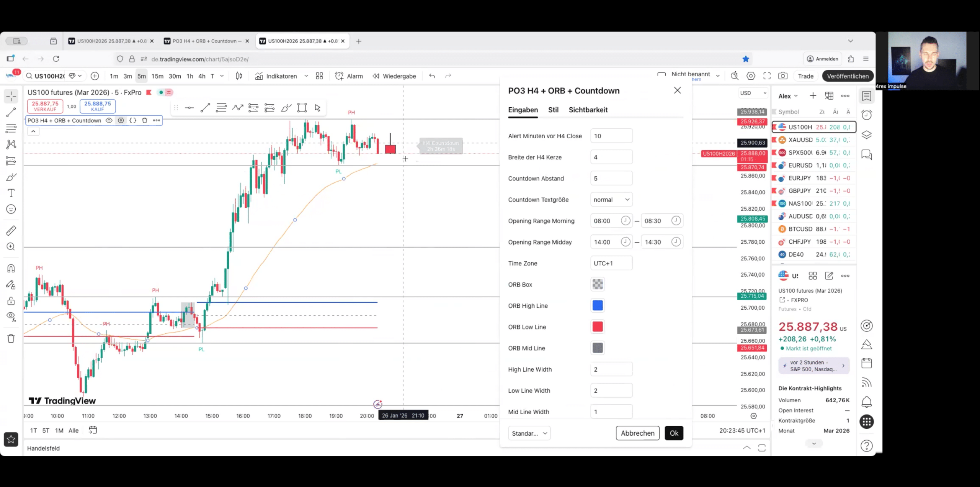Open Indikatoren menu

[276, 76]
